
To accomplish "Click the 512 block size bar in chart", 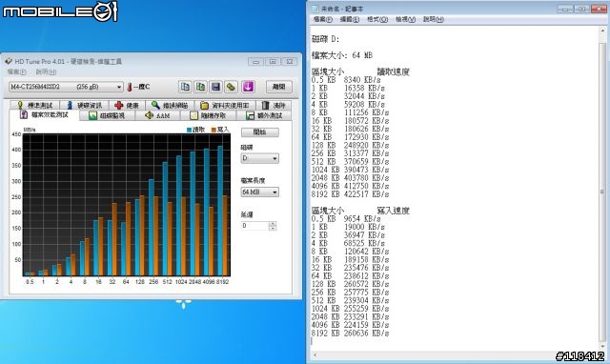I will (168, 218).
